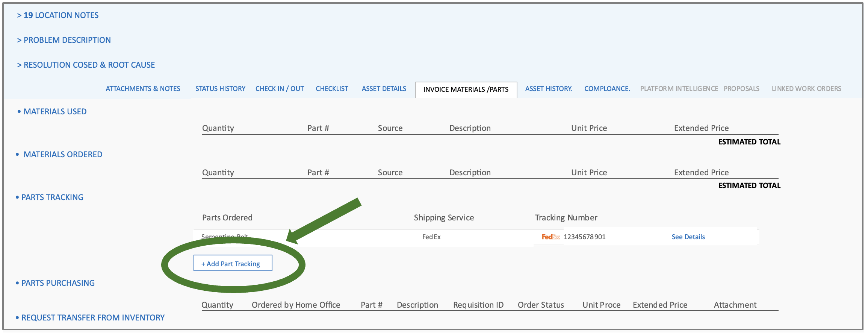This screenshot has width=868, height=334.
Task: Expand the Problem Description section
Action: coord(64,40)
